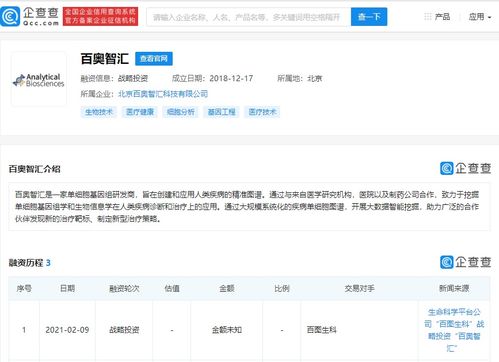The width and height of the screenshot is (499, 362).
Task: Click the 金额未知 cell
Action: 227,330
